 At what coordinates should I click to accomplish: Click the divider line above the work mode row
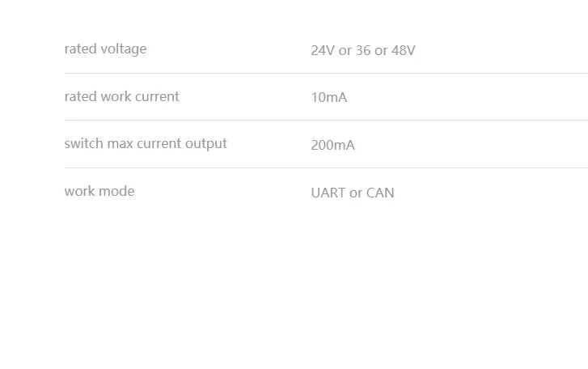pos(324,168)
